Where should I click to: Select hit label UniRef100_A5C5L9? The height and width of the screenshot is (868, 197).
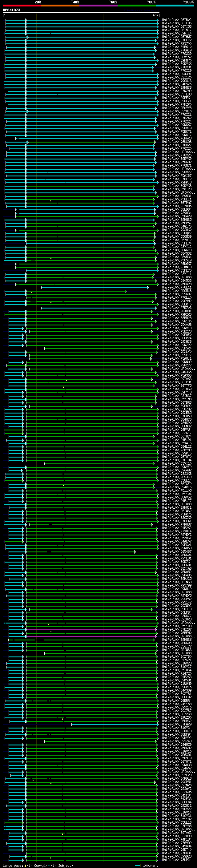click(x=177, y=260)
